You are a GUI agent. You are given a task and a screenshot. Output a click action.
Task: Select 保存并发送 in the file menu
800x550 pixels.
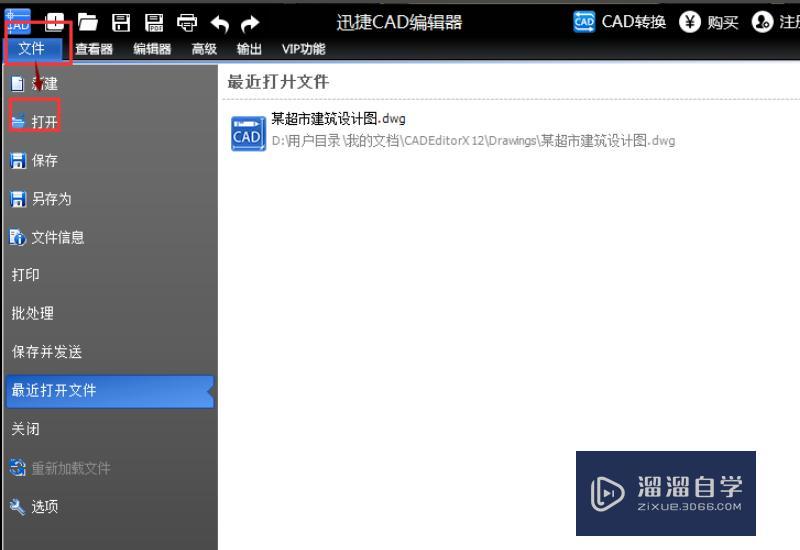[47, 352]
